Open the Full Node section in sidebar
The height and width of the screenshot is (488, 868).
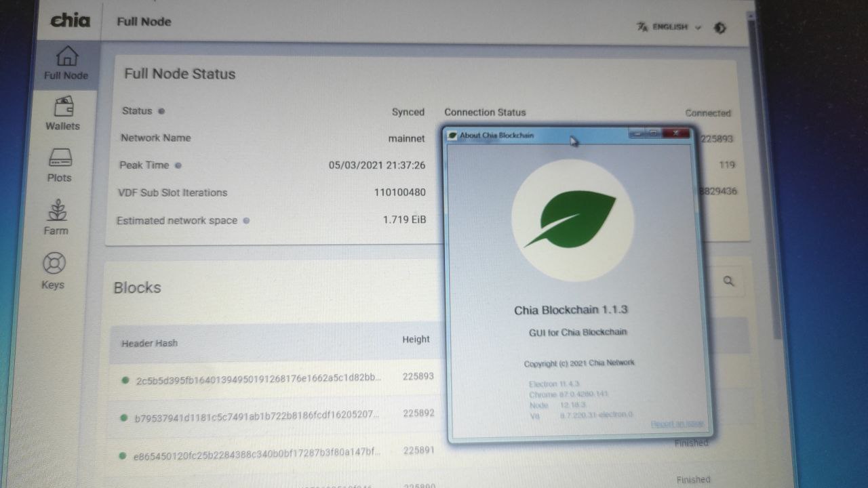pyautogui.click(x=66, y=63)
